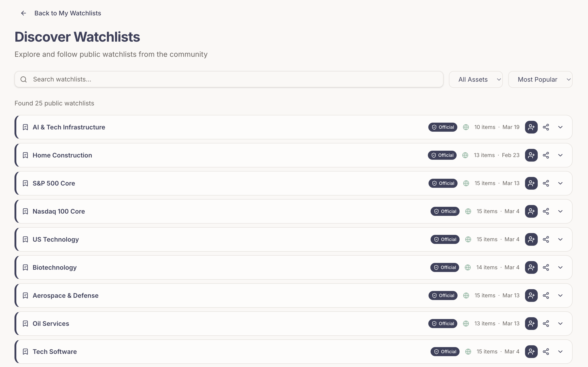The height and width of the screenshot is (367, 588).
Task: Follow the AI & Tech Infrastructure watchlist
Action: [531, 127]
